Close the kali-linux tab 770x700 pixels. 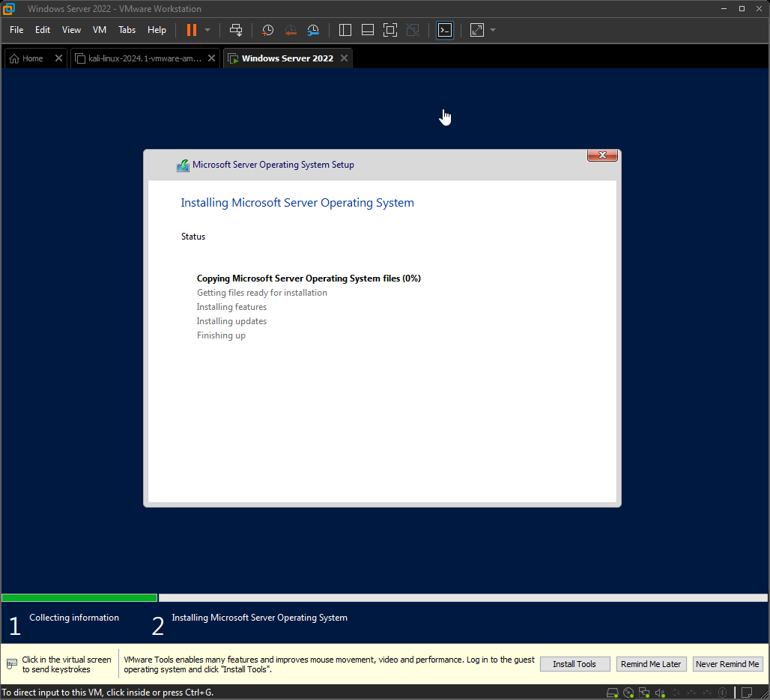212,58
